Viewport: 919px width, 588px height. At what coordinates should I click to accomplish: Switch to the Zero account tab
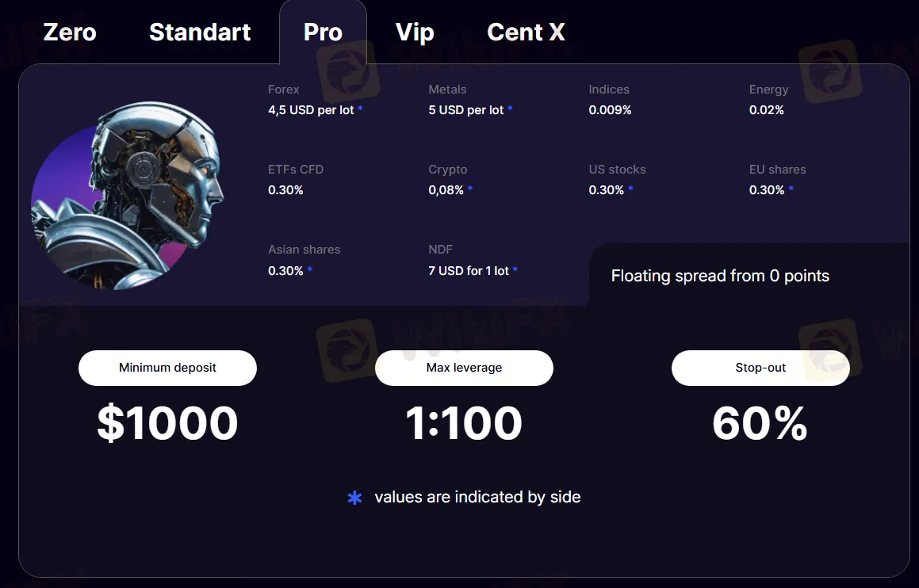tap(70, 32)
